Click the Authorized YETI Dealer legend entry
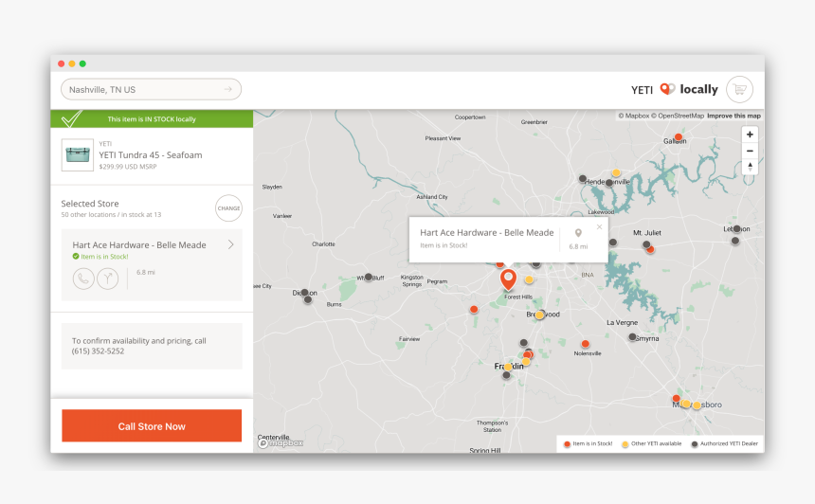This screenshot has width=815, height=504. coord(725,443)
